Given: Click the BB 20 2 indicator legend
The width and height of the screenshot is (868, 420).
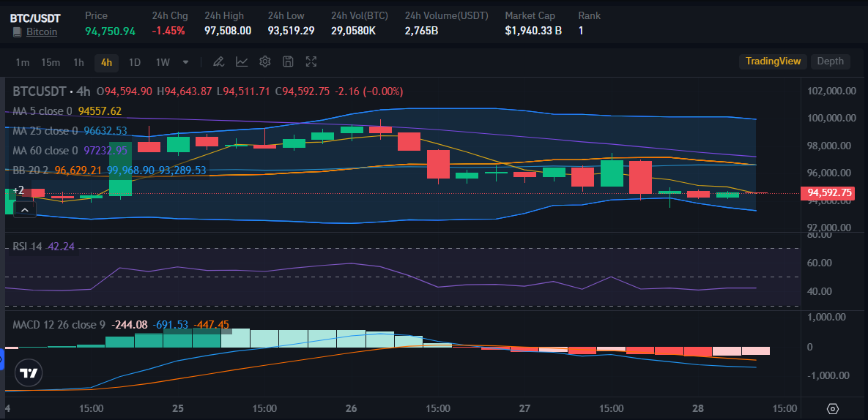Looking at the screenshot, I should pyautogui.click(x=110, y=170).
